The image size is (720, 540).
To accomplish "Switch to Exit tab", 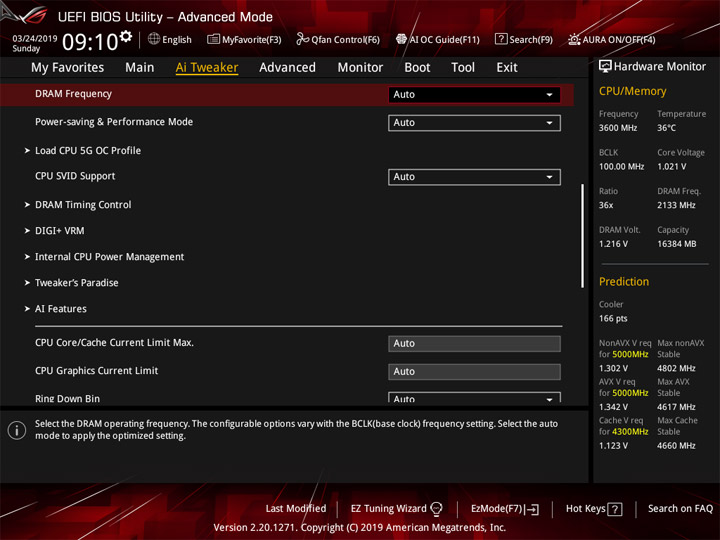I will tap(507, 68).
